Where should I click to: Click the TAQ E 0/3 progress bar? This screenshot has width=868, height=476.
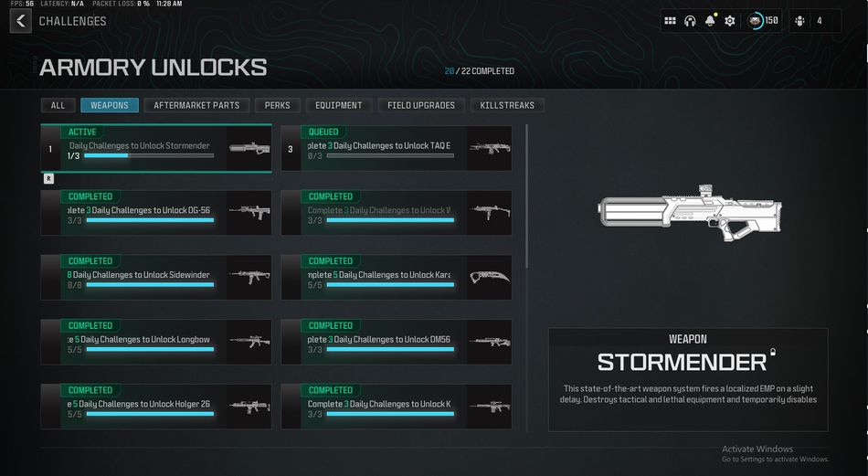390,155
